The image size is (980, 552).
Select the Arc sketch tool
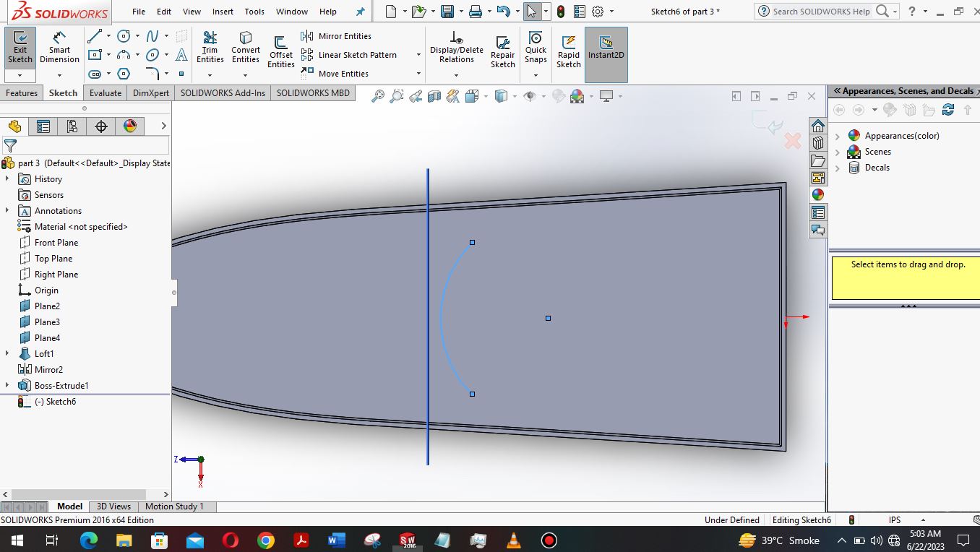(x=124, y=55)
